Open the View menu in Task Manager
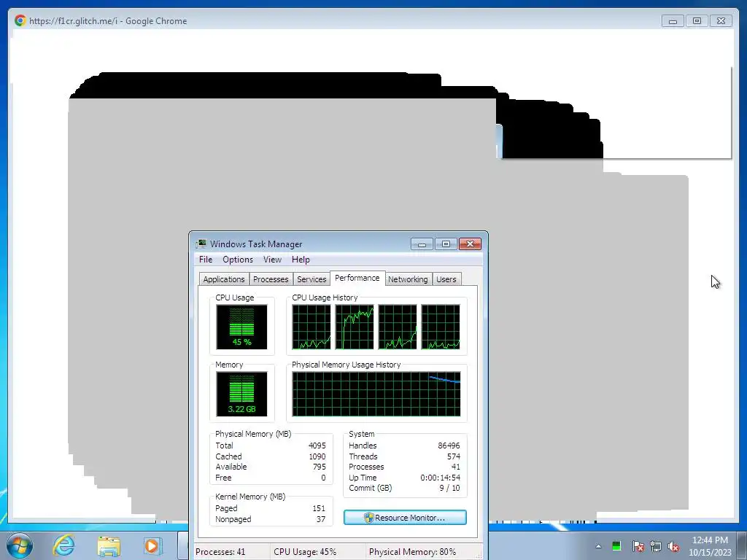 [272, 260]
